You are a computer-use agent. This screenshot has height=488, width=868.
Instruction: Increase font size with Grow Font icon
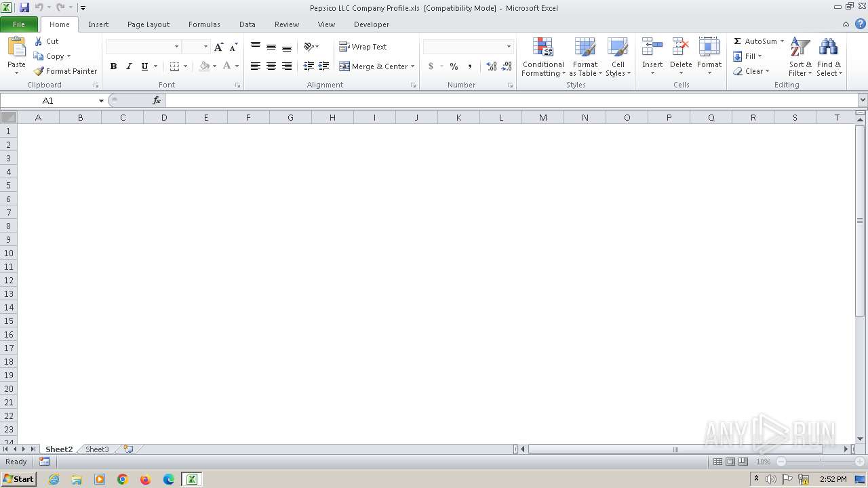(218, 47)
